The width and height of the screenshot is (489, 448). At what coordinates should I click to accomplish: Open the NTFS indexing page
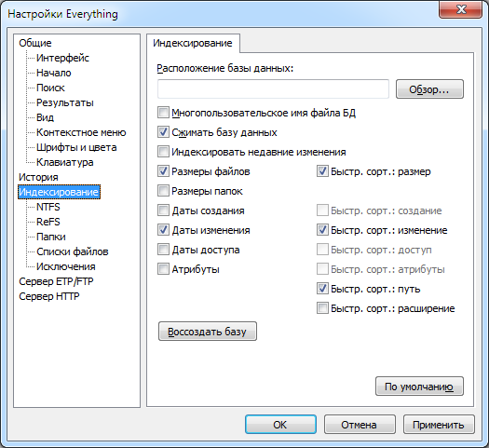click(x=48, y=207)
